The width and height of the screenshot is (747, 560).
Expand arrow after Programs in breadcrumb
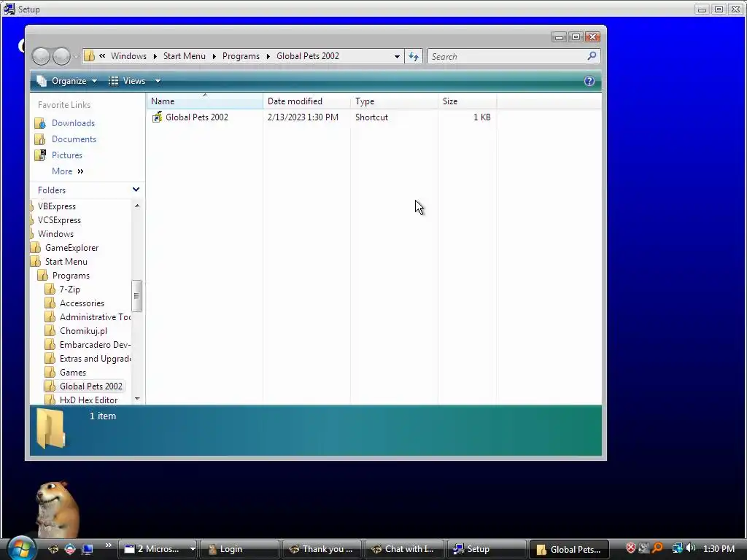(268, 56)
